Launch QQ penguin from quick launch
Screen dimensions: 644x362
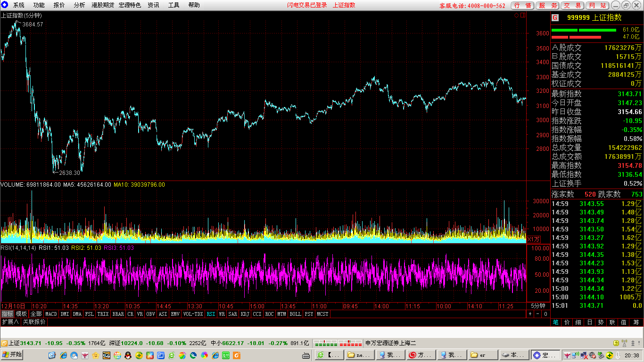coord(128,355)
